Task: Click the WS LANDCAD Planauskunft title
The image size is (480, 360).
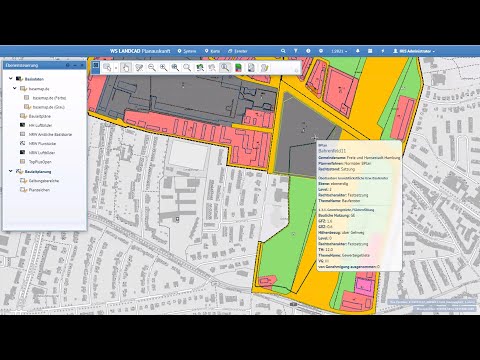Action: pos(140,51)
